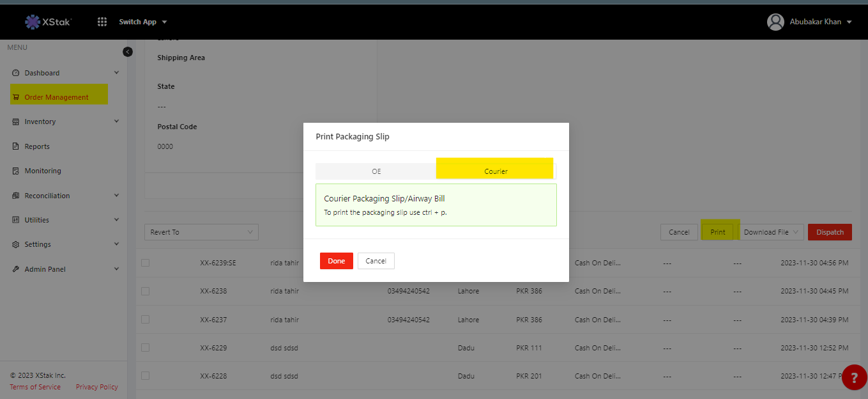Viewport: 868px width, 399px height.
Task: Switch to the Courier tab
Action: (x=496, y=171)
